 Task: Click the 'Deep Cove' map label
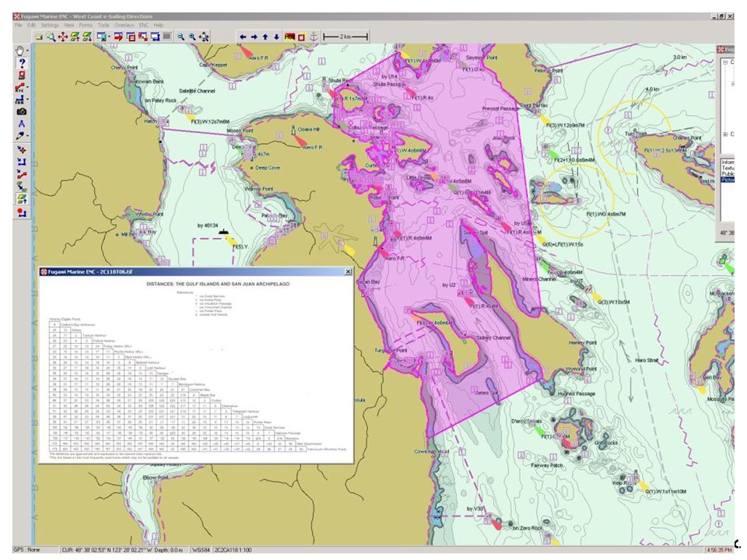268,168
